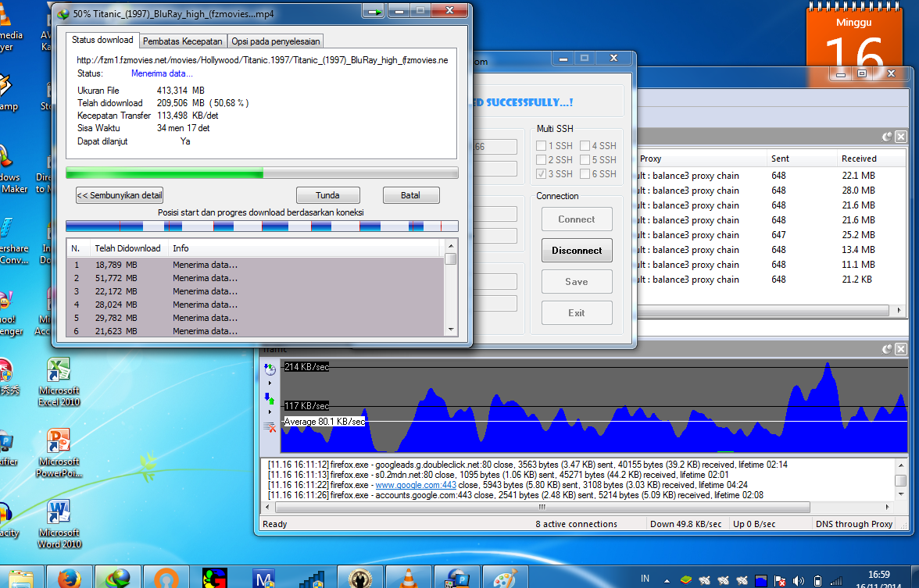Screen dimensions: 919x588
Task: Click the round emblem icon in the taskbar
Action: click(x=359, y=579)
